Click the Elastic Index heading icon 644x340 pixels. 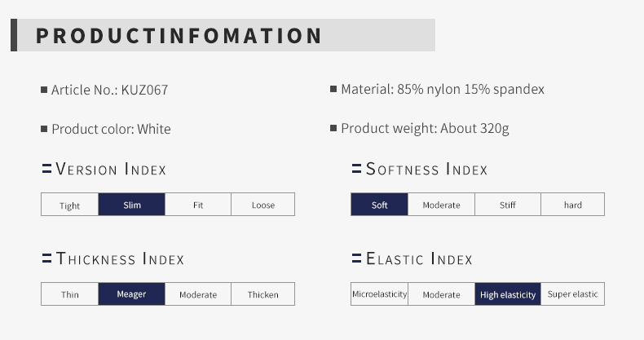click(356, 258)
